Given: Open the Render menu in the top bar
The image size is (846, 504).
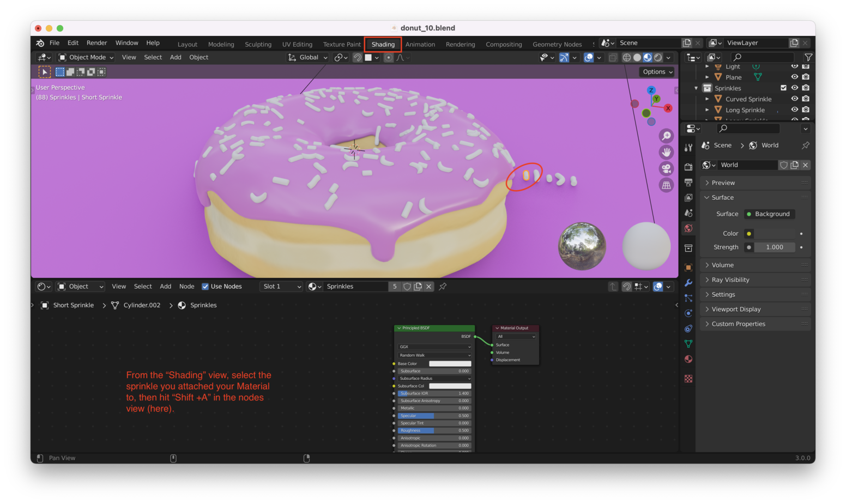Looking at the screenshot, I should point(96,42).
